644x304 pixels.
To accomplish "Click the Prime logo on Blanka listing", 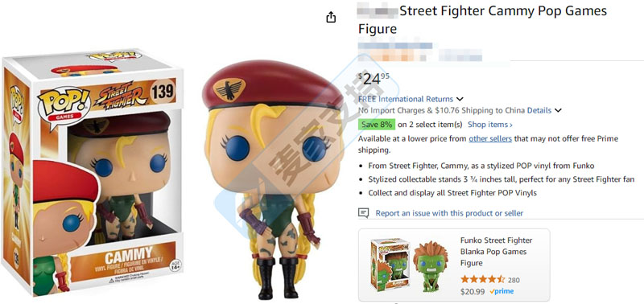I will pyautogui.click(x=502, y=291).
